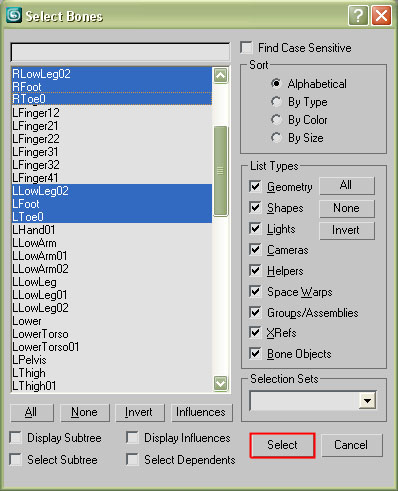Image resolution: width=398 pixels, height=491 pixels.
Task: Click the list scroll down arrow
Action: point(221,383)
